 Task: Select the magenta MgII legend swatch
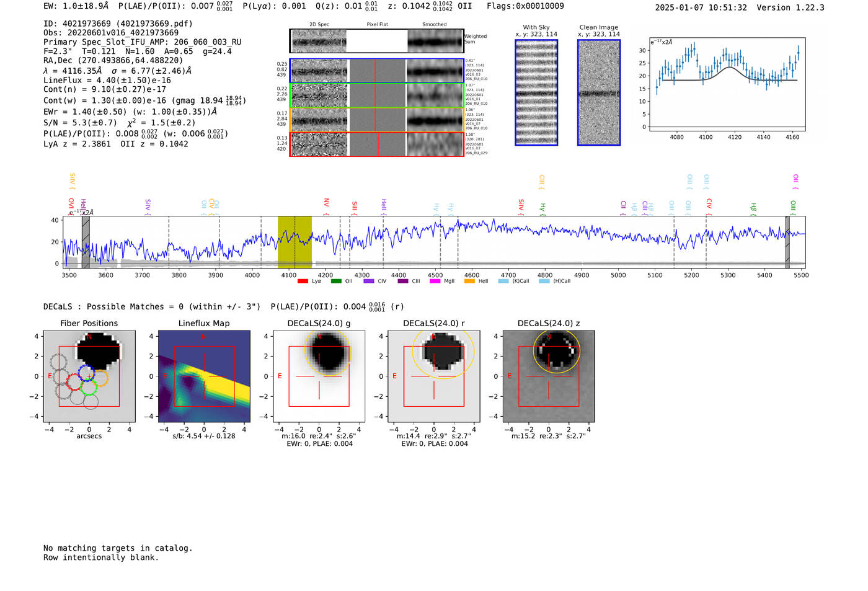[x=435, y=281]
